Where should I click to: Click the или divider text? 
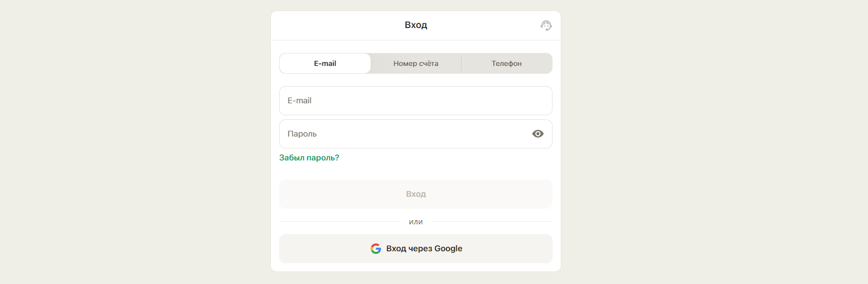(x=416, y=222)
